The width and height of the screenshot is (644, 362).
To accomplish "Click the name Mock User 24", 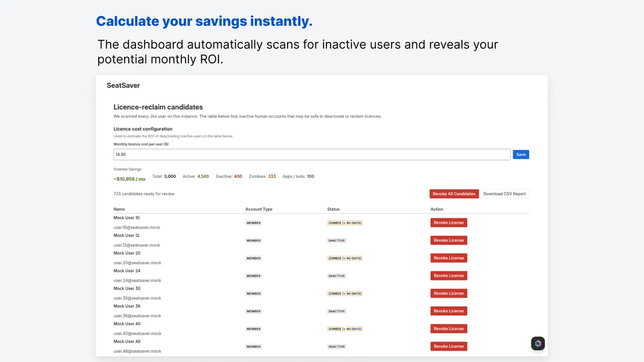I will point(127,271).
